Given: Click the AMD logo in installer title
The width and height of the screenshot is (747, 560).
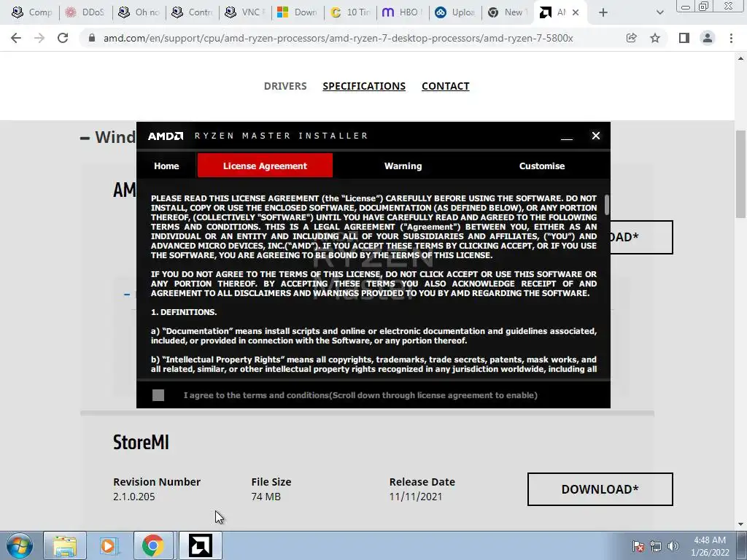Looking at the screenshot, I should (x=166, y=136).
